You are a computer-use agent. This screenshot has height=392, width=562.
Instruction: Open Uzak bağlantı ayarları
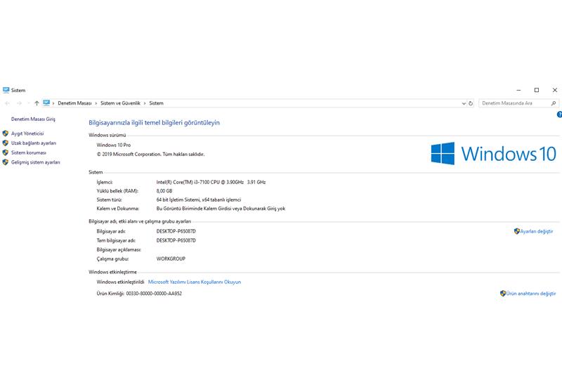click(x=34, y=143)
